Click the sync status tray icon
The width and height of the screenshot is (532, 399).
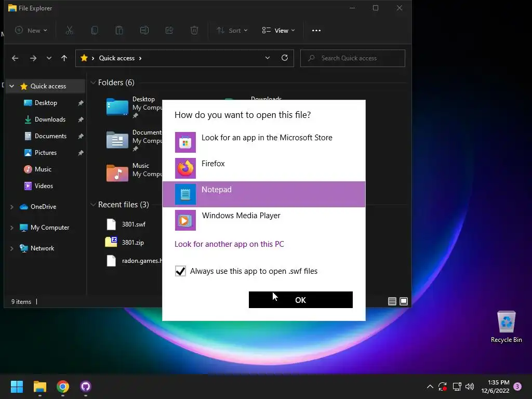tap(443, 387)
